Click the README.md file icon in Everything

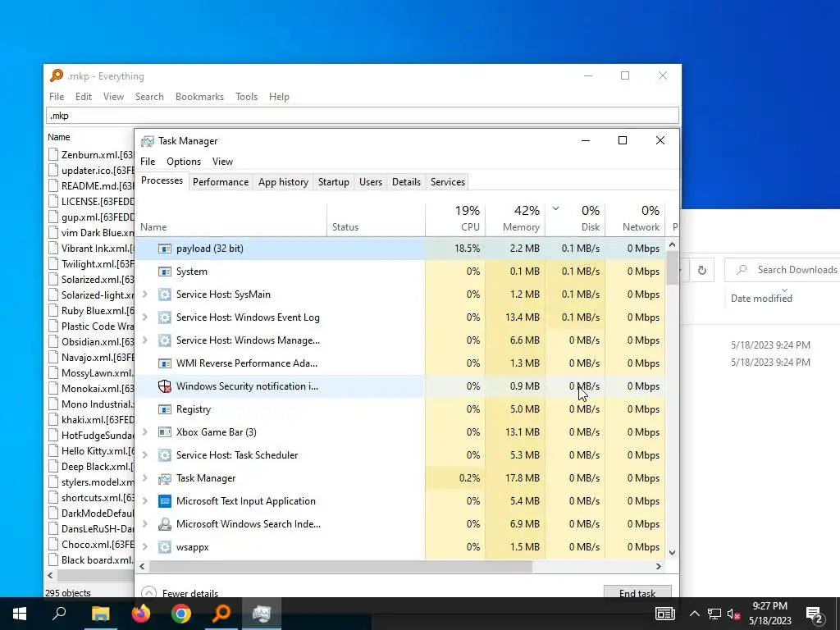point(53,186)
